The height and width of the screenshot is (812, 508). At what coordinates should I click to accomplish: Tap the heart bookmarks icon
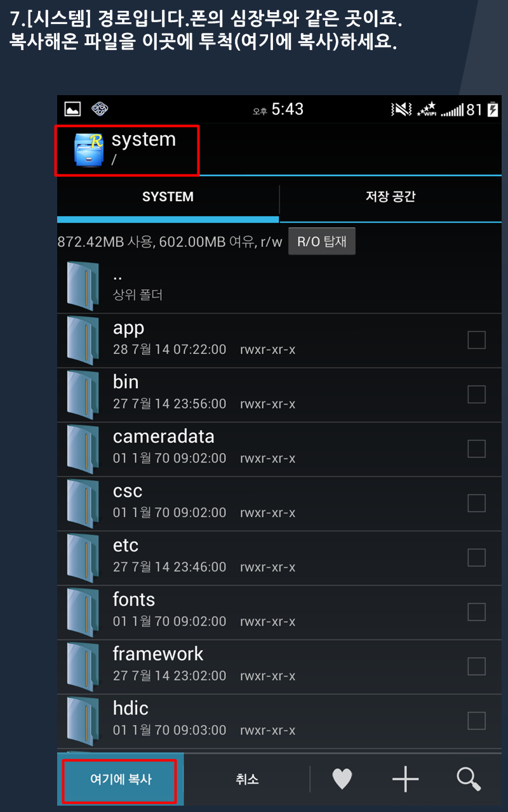342,778
